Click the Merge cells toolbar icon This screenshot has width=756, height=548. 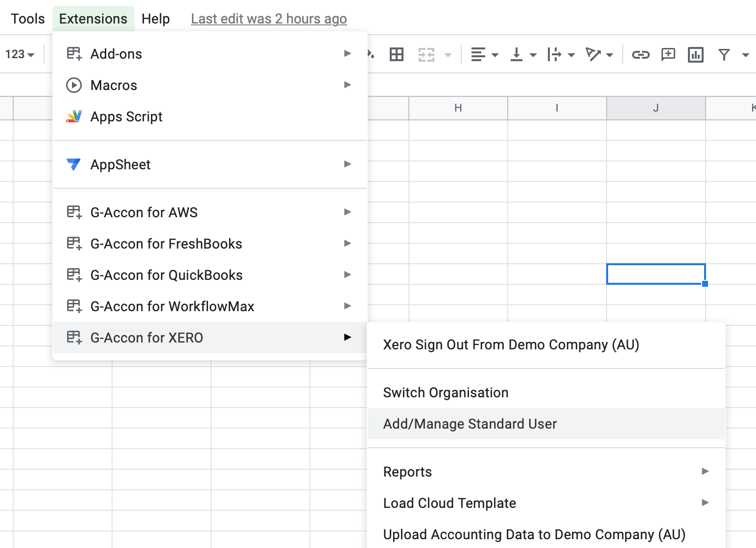click(x=426, y=54)
